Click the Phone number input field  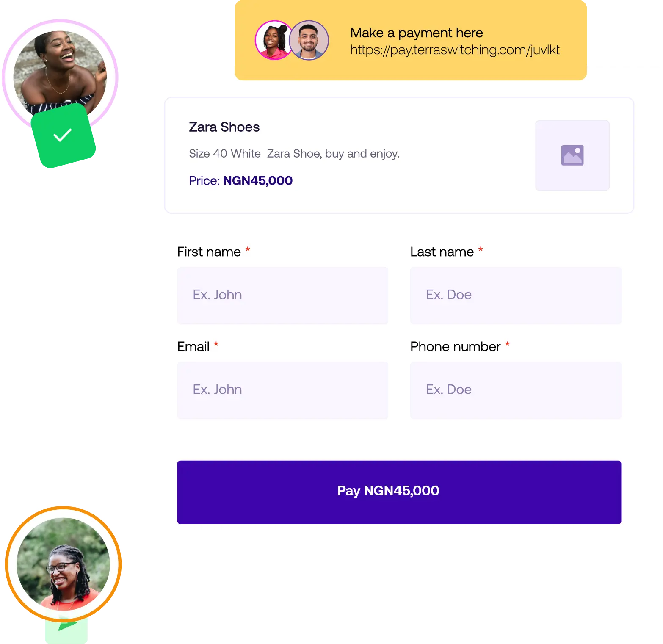pyautogui.click(x=516, y=390)
